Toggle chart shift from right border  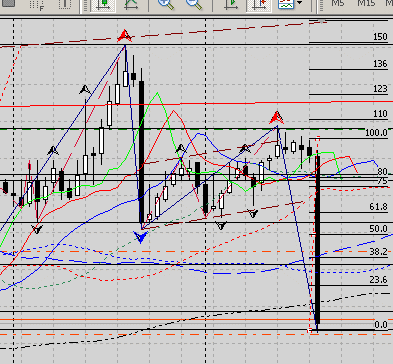[x=259, y=4]
